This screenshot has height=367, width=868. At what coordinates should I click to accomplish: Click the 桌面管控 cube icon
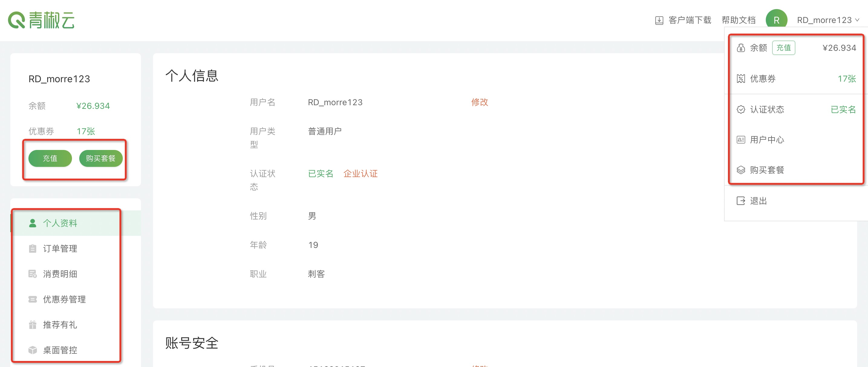pyautogui.click(x=32, y=350)
